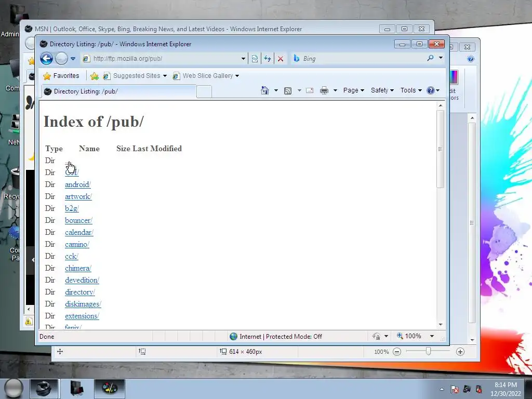
Task: Open the artwork/ directory link
Action: pyautogui.click(x=78, y=196)
